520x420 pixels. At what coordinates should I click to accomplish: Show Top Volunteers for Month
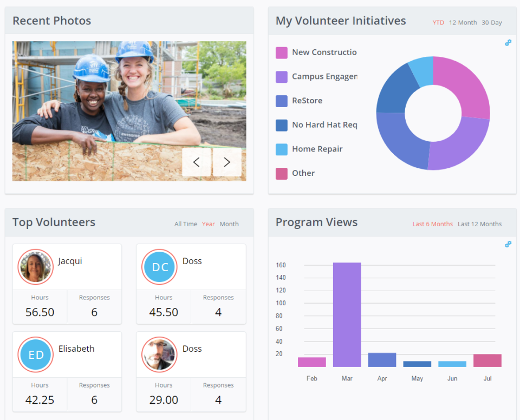point(229,224)
